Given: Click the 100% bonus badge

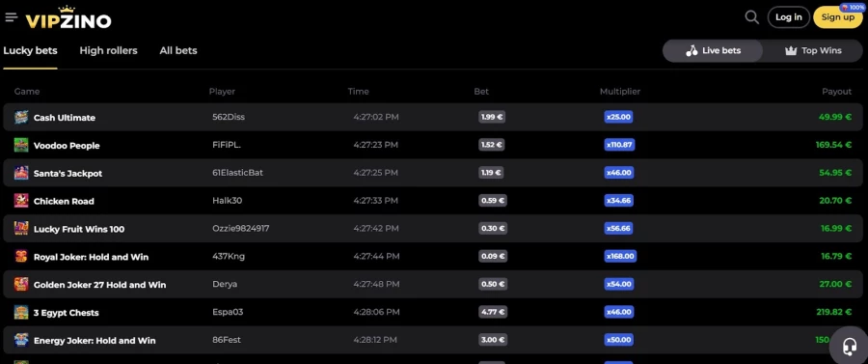Looking at the screenshot, I should tap(852, 7).
